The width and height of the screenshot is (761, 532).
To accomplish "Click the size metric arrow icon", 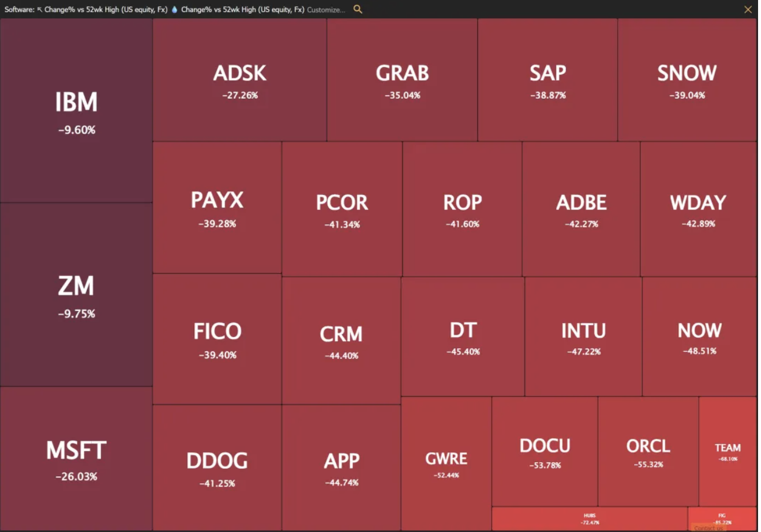I will pyautogui.click(x=40, y=9).
